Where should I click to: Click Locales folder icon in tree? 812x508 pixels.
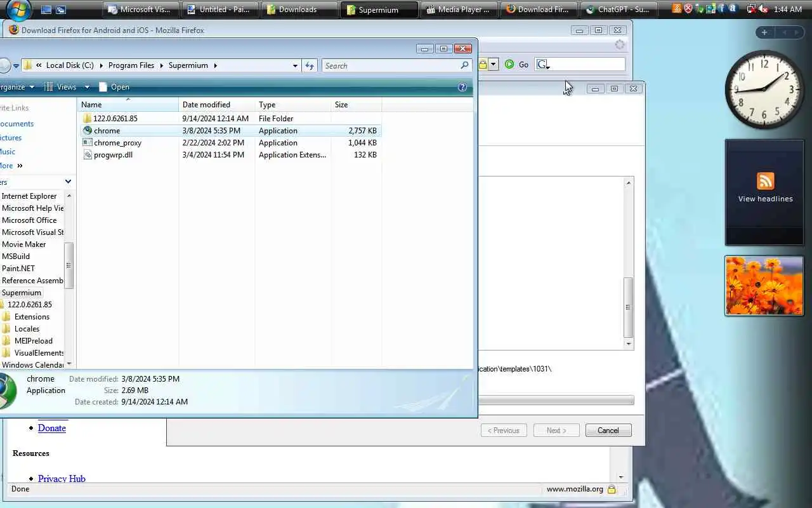6,329
